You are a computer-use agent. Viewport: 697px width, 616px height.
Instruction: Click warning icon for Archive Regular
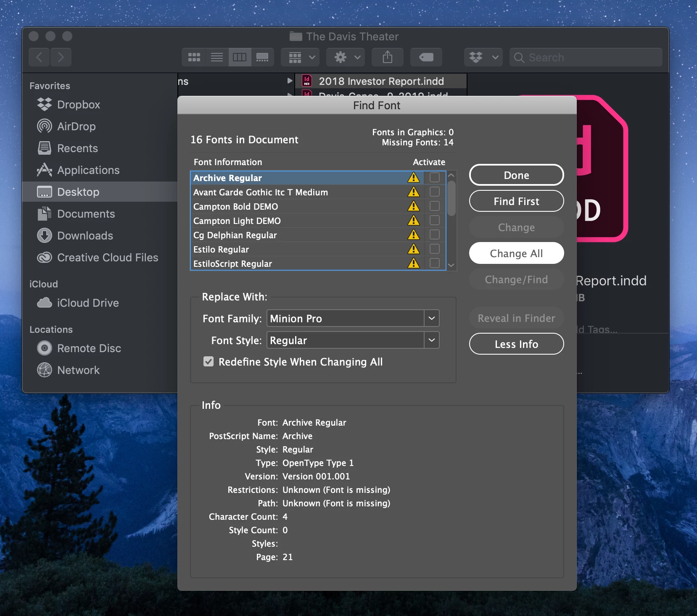[x=414, y=178]
